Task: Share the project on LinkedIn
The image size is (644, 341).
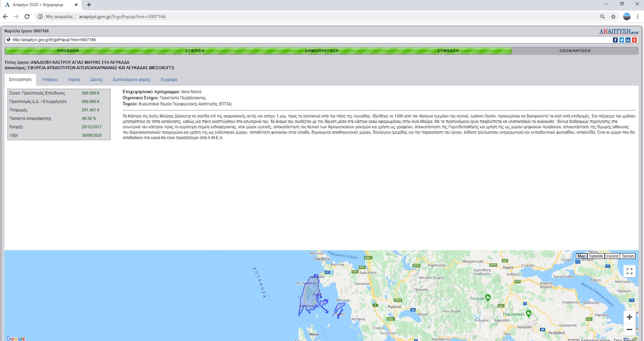Action: point(628,40)
